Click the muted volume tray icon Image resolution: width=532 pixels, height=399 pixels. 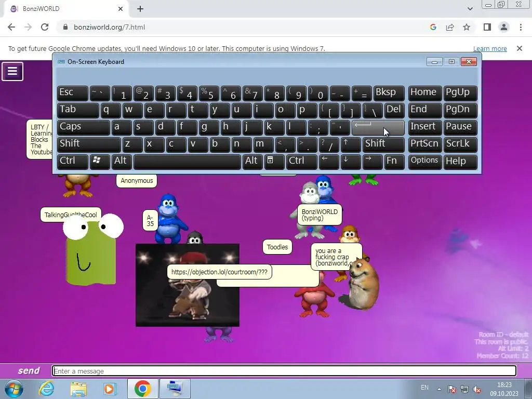coord(477,389)
